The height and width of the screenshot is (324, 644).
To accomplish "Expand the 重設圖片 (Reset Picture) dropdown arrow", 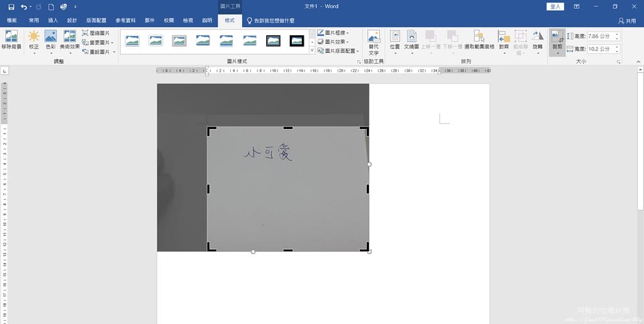I will 114,52.
